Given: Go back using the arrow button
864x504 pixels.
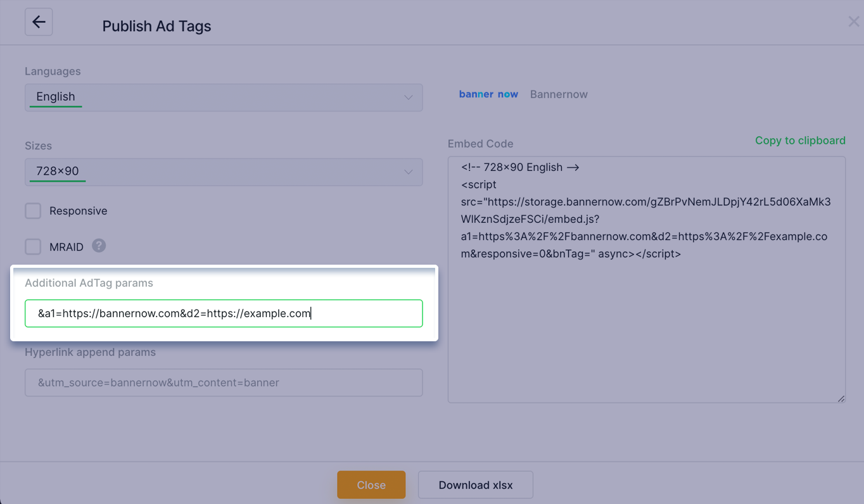Looking at the screenshot, I should pyautogui.click(x=39, y=22).
